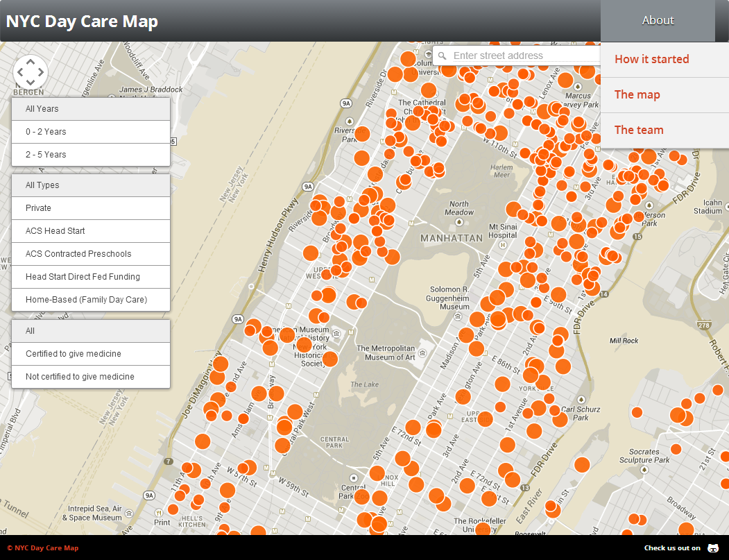Click the pan right arrow on map control
The height and width of the screenshot is (560, 729).
click(41, 72)
